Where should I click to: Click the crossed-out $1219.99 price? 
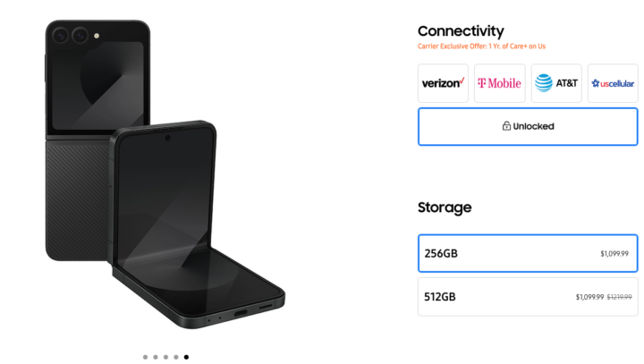coord(619,297)
